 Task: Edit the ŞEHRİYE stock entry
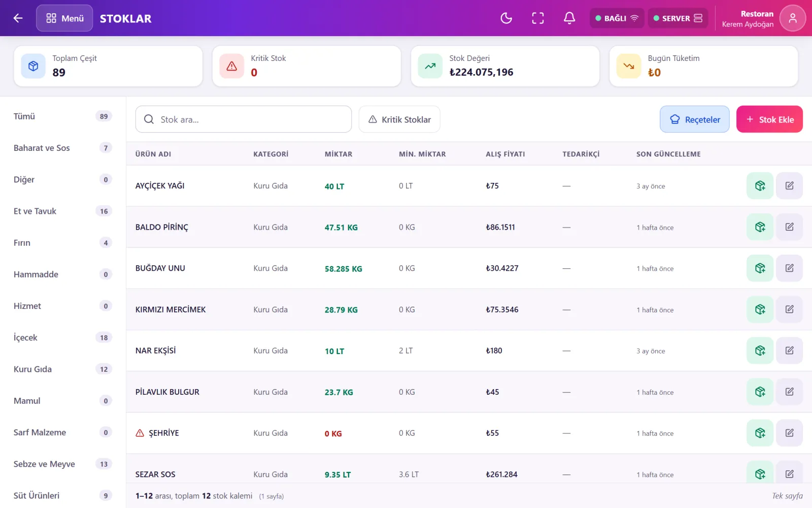(x=789, y=433)
